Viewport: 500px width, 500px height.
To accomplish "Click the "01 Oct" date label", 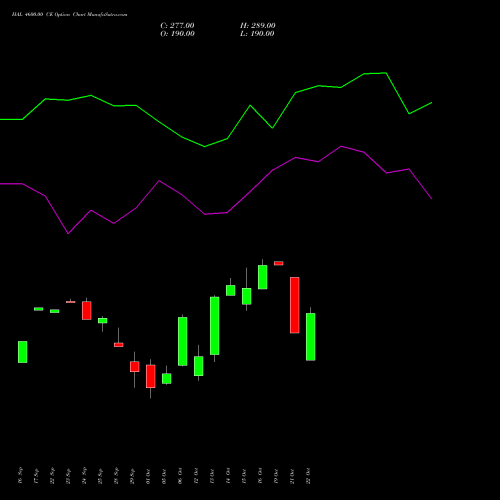I will [x=148, y=476].
